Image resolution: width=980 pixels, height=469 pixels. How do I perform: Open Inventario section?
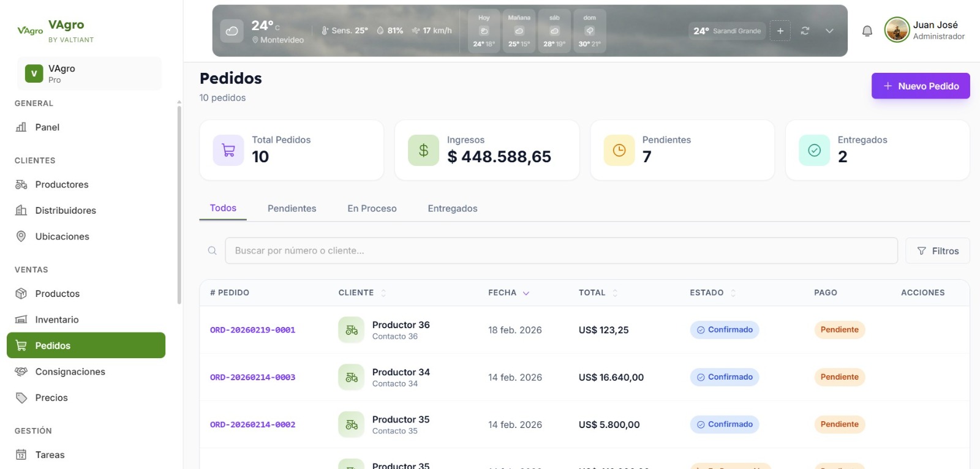[x=56, y=320]
